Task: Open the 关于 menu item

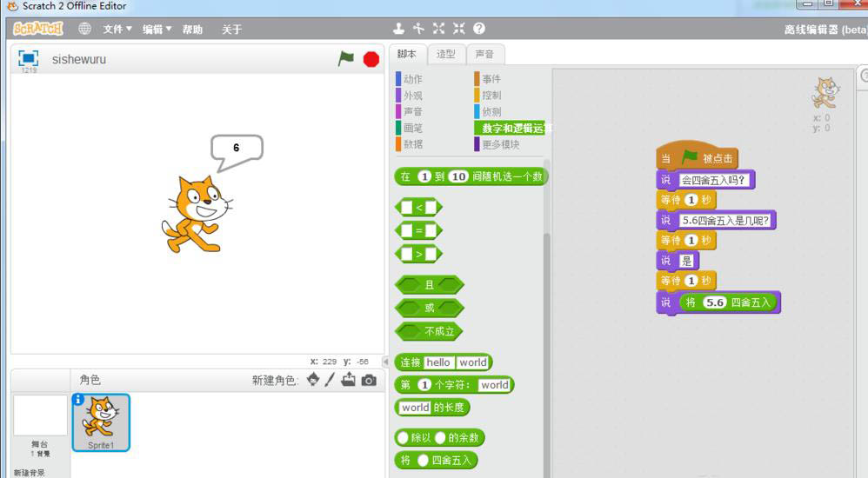Action: coord(232,30)
